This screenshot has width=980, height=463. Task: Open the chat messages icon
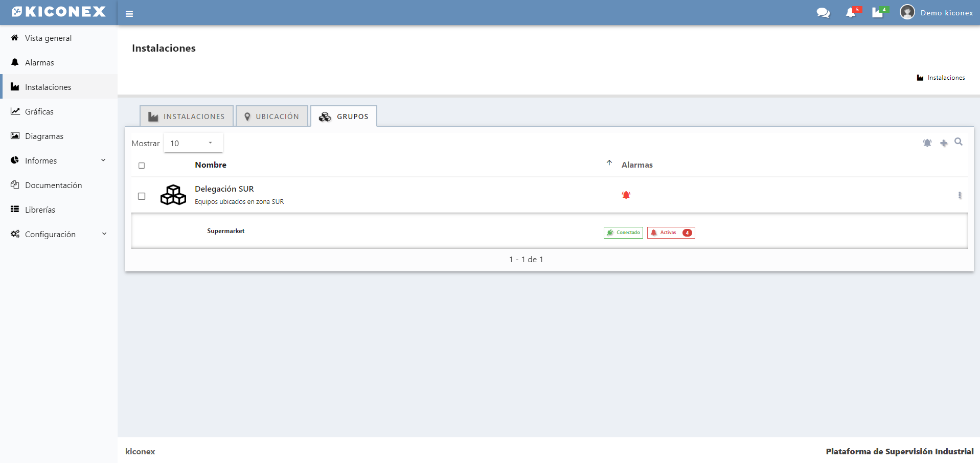click(823, 13)
